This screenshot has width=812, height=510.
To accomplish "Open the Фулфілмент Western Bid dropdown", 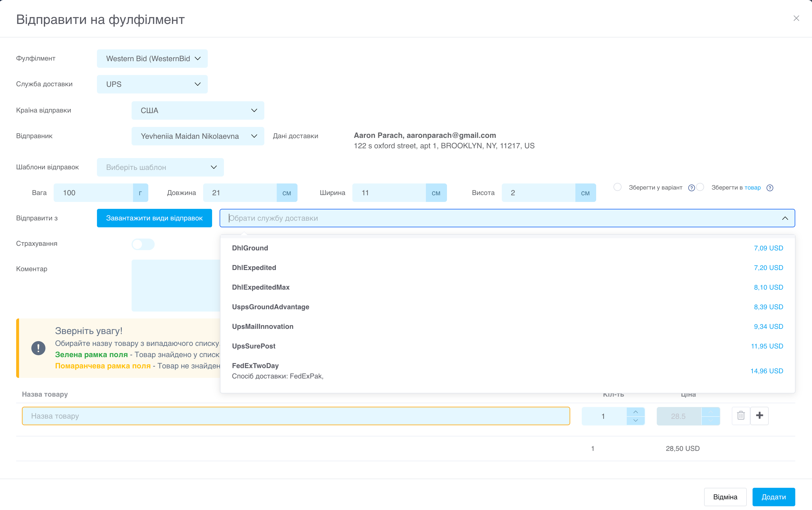I will tap(152, 59).
